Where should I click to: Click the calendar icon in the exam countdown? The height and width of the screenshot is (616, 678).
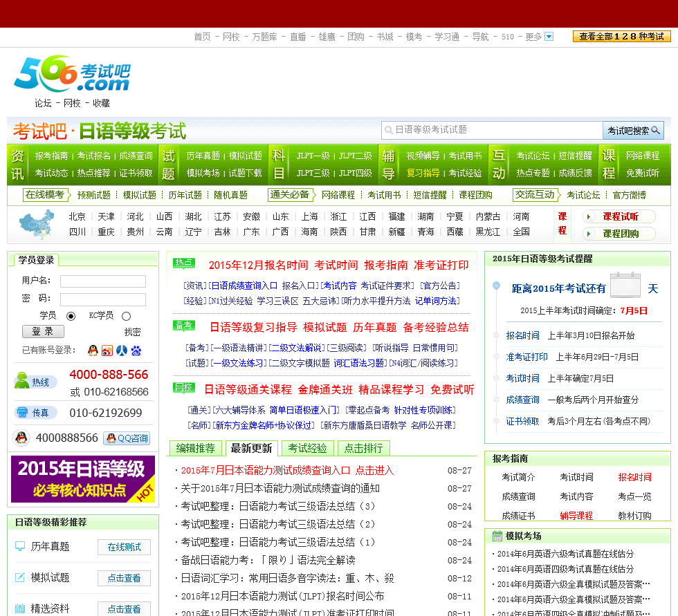[625, 285]
